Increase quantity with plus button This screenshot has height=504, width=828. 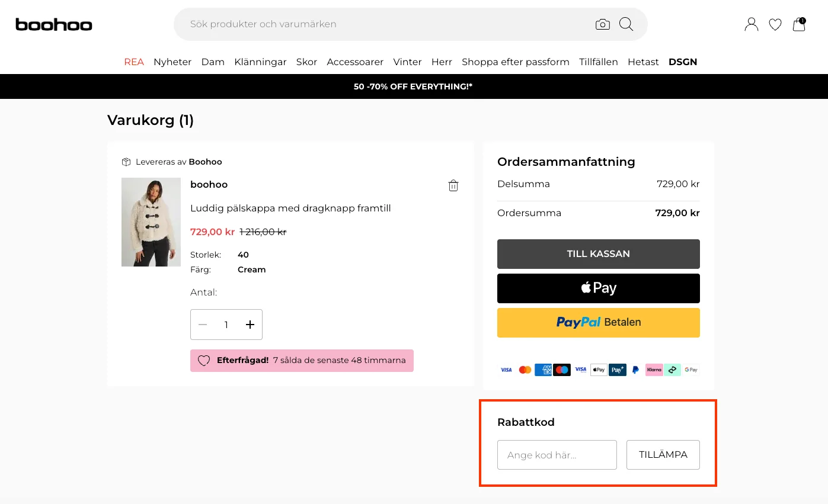click(250, 325)
